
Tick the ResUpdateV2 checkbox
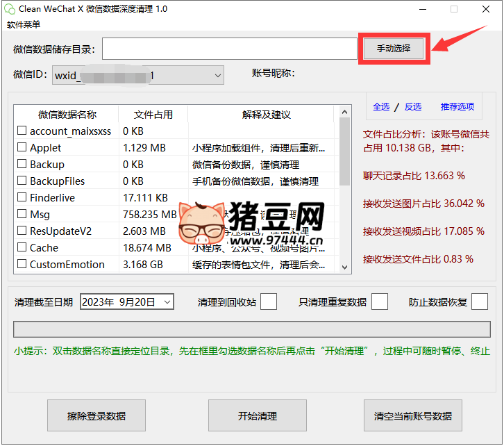[22, 231]
